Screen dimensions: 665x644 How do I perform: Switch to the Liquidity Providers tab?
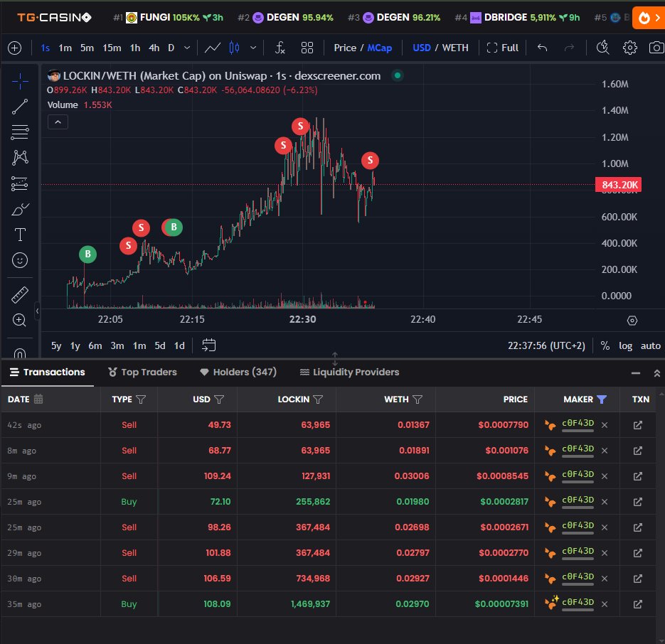coord(349,372)
